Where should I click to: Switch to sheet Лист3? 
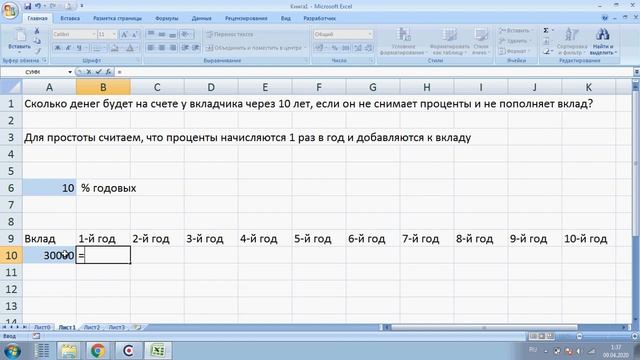[x=117, y=327]
